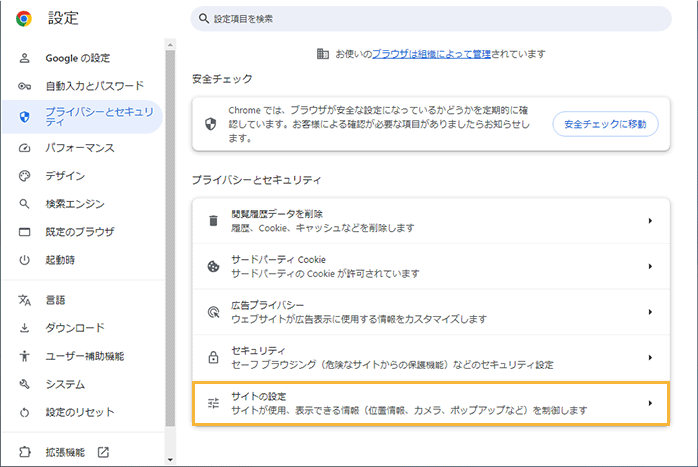Viewport: 698px width, 467px height.
Task: Open the ブラウザは組織によって管理 link
Action: pos(430,53)
